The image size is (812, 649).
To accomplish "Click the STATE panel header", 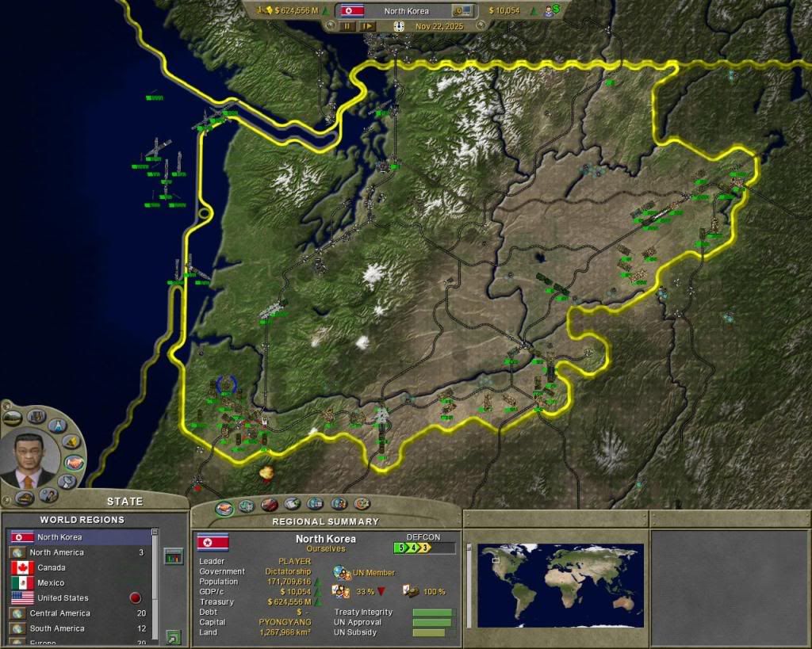I will (124, 502).
